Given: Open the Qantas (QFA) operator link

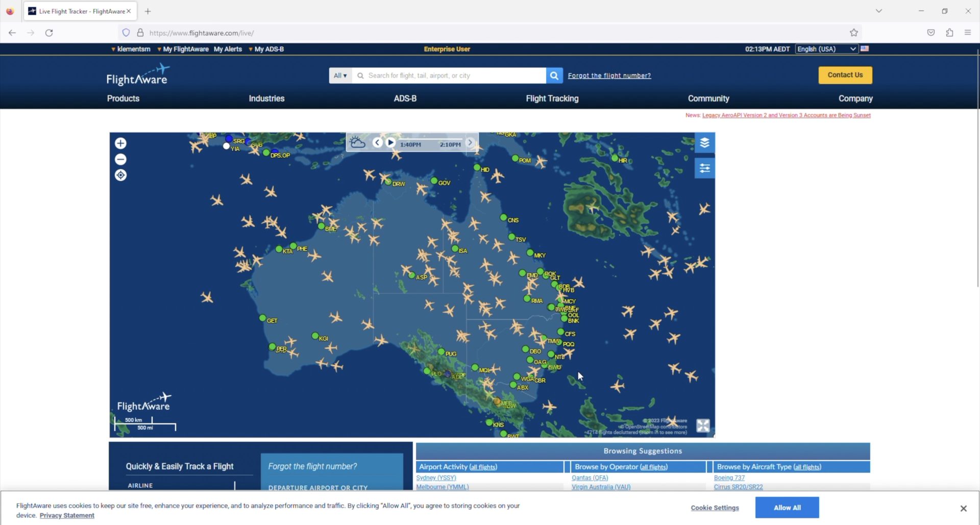Looking at the screenshot, I should point(590,478).
